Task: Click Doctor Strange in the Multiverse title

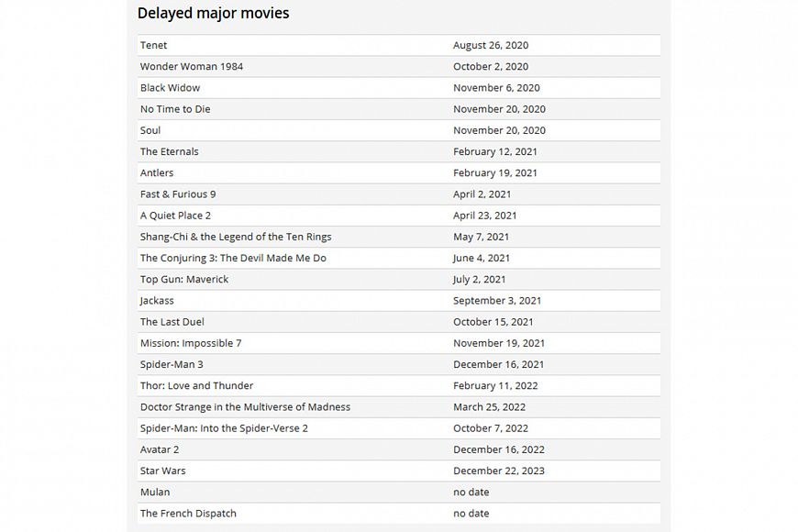Action: [245, 406]
